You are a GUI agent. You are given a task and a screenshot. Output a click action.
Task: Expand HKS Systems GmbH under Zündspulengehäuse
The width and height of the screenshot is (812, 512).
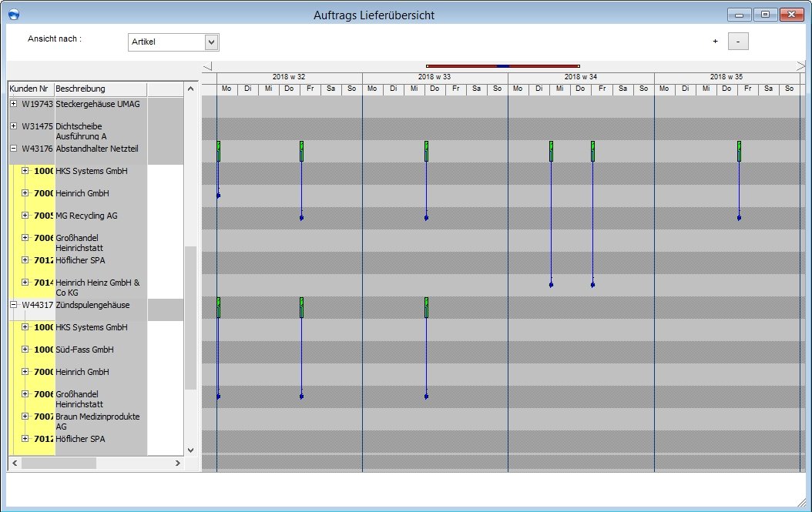pos(25,326)
